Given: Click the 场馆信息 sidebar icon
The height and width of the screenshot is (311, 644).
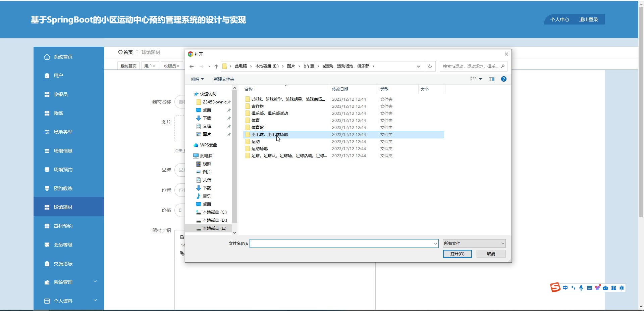Looking at the screenshot, I should click(47, 151).
